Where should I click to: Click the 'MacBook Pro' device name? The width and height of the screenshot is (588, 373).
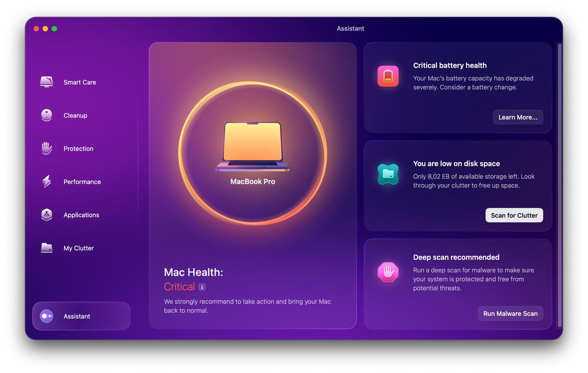[x=253, y=182]
